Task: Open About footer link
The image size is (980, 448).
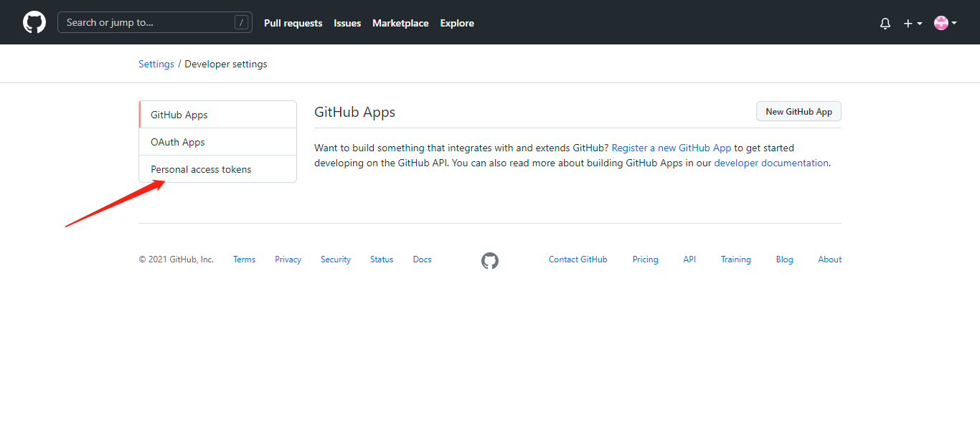Action: (830, 259)
